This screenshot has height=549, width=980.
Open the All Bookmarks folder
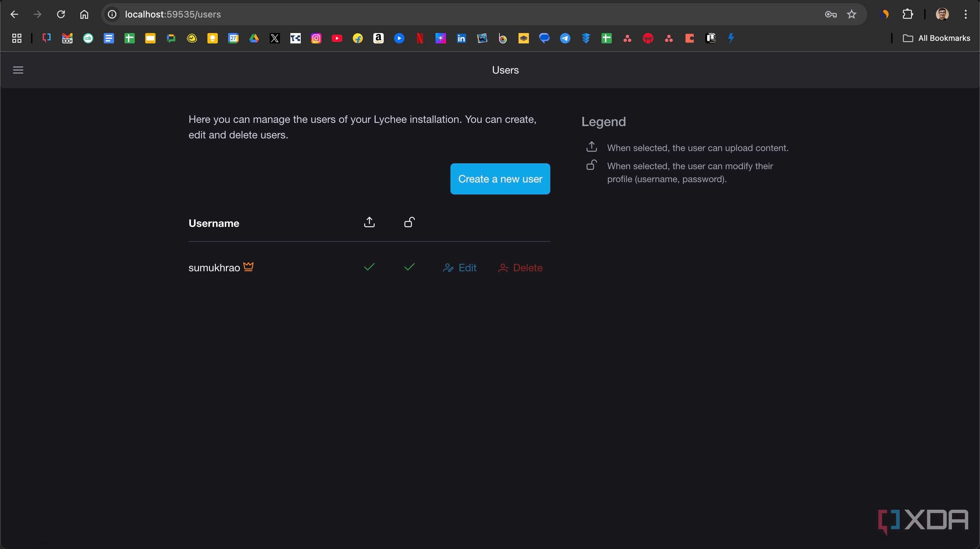[936, 38]
